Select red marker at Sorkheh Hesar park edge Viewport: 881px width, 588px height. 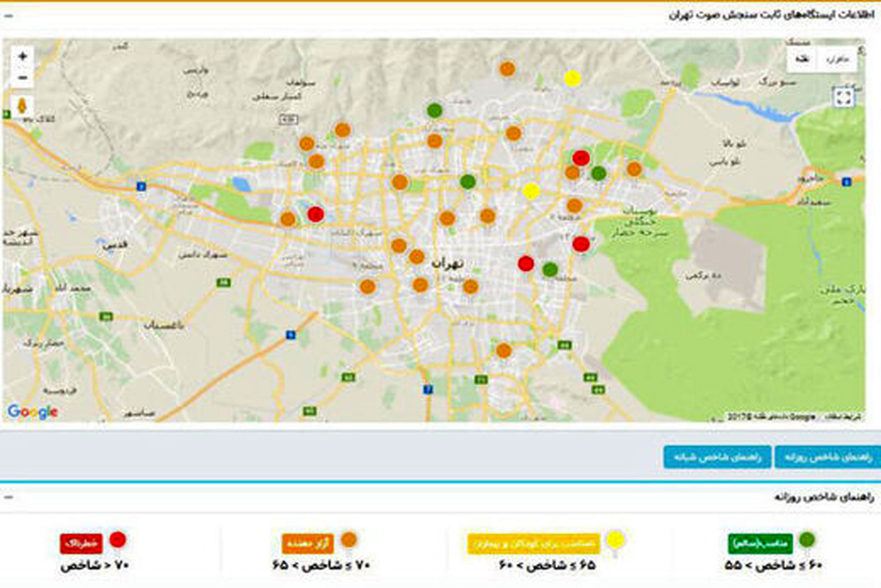[x=581, y=244]
